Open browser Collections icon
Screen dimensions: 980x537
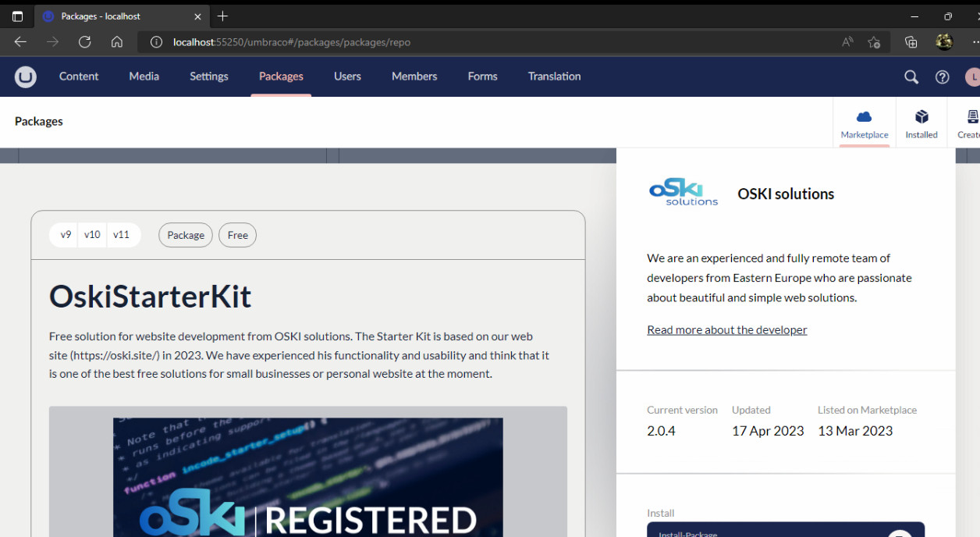click(x=911, y=42)
